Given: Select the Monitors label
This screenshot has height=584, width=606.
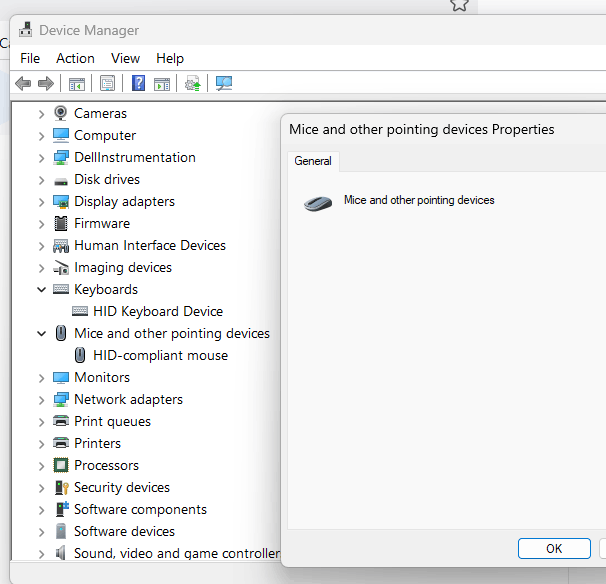Looking at the screenshot, I should point(102,377).
